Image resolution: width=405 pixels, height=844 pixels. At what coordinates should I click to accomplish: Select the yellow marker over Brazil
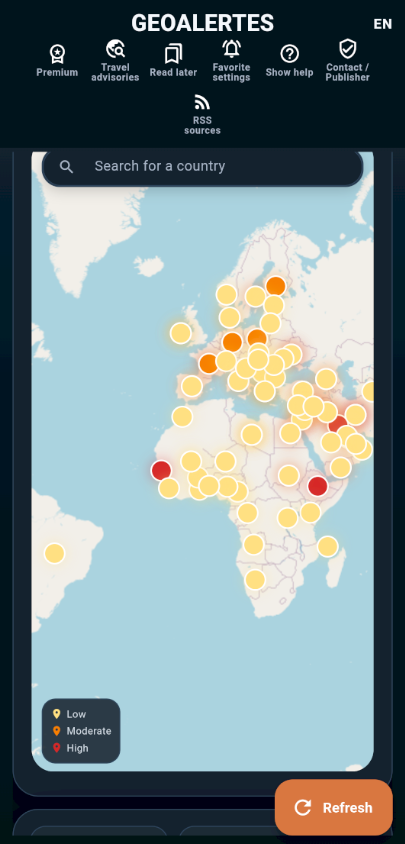[x=54, y=553]
